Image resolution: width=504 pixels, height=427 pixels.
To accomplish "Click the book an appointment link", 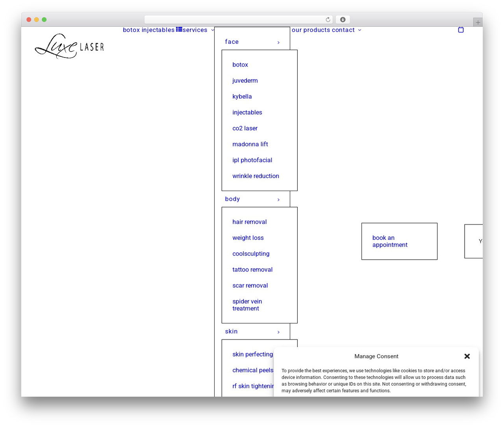I will pyautogui.click(x=390, y=241).
